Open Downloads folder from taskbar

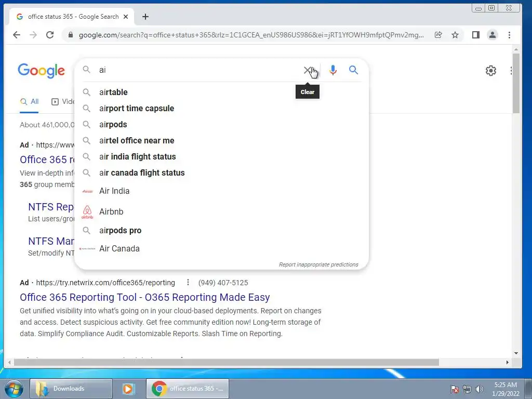[71, 389]
